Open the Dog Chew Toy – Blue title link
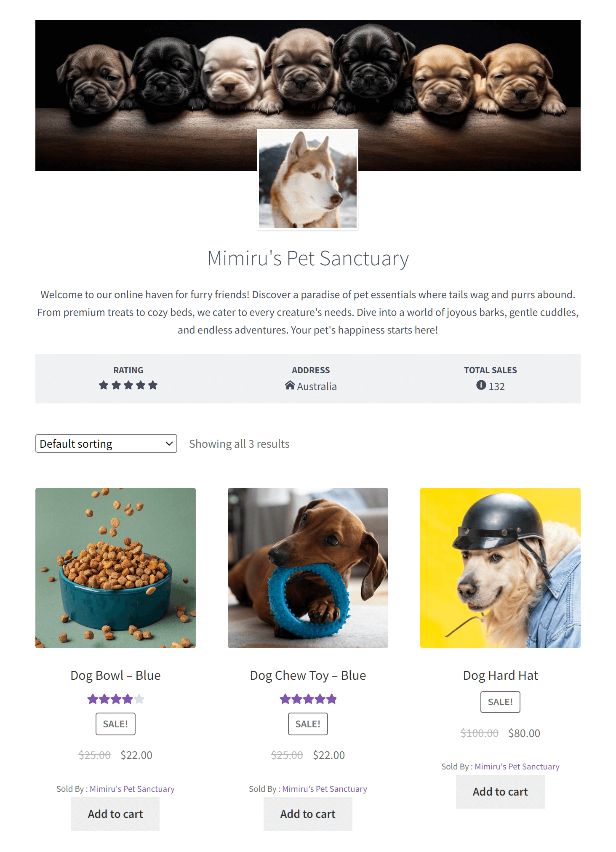This screenshot has width=616, height=852. (308, 676)
